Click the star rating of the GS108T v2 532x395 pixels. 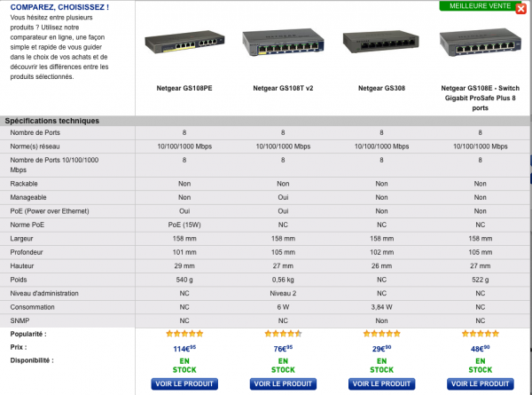[x=282, y=335]
